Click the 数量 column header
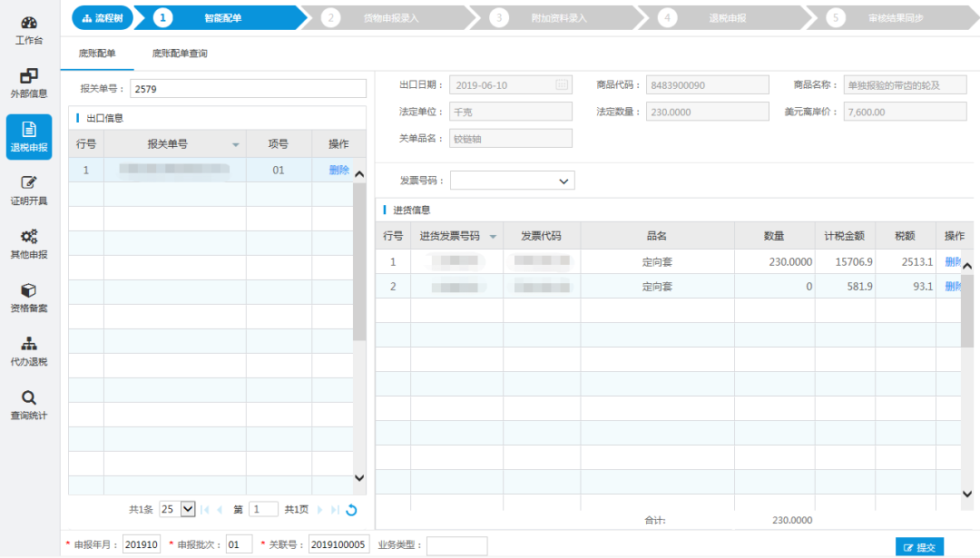The height and width of the screenshot is (558, 980). click(774, 236)
